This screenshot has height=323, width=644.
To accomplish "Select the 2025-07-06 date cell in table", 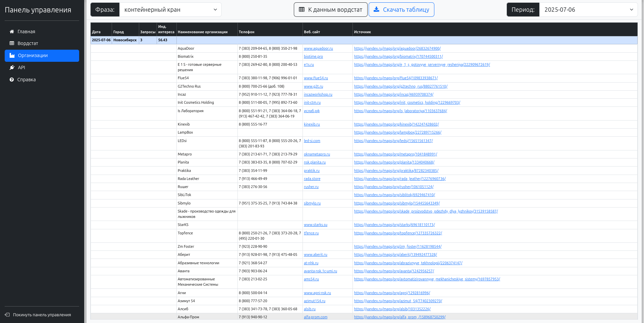I will point(101,40).
